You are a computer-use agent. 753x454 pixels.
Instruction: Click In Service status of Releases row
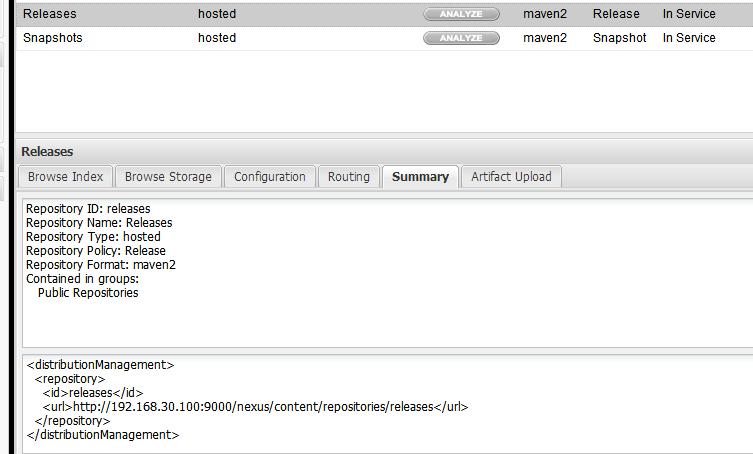coord(689,14)
